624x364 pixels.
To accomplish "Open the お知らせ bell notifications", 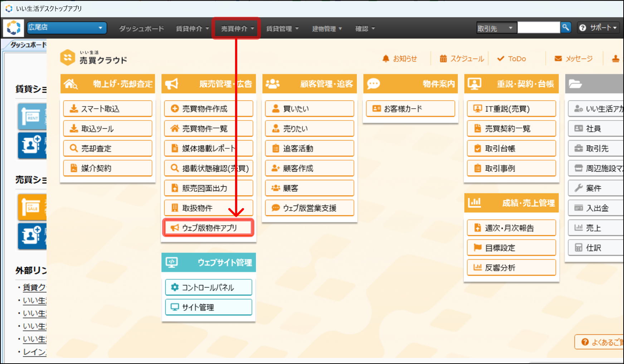I will (x=400, y=59).
